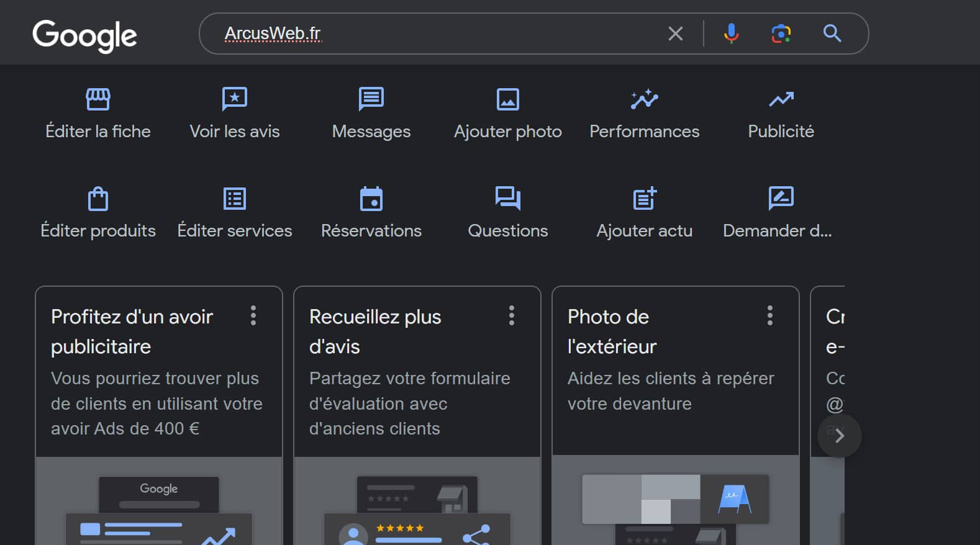980x545 pixels.
Task: Click the storefront photo illustration thumbnail
Action: coord(676,500)
